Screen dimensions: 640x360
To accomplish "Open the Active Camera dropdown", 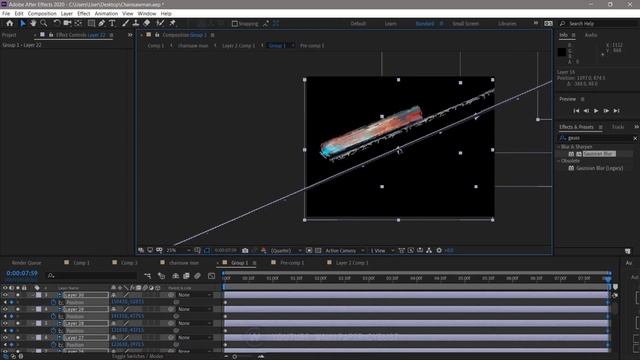I will [x=345, y=251].
